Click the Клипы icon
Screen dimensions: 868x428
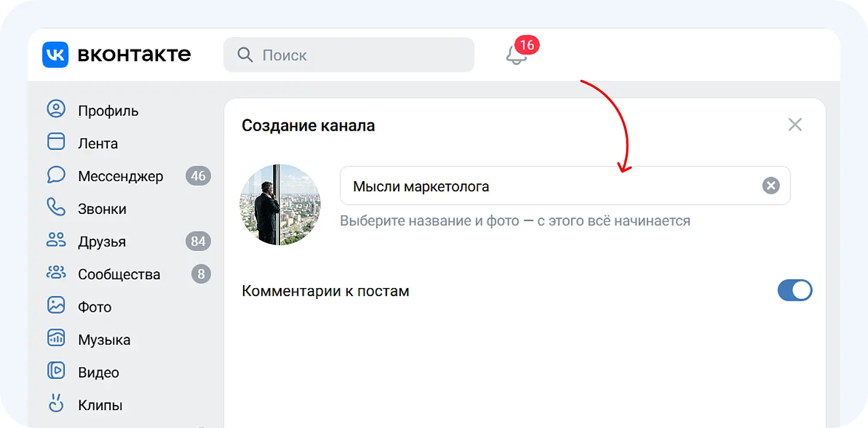(x=56, y=403)
